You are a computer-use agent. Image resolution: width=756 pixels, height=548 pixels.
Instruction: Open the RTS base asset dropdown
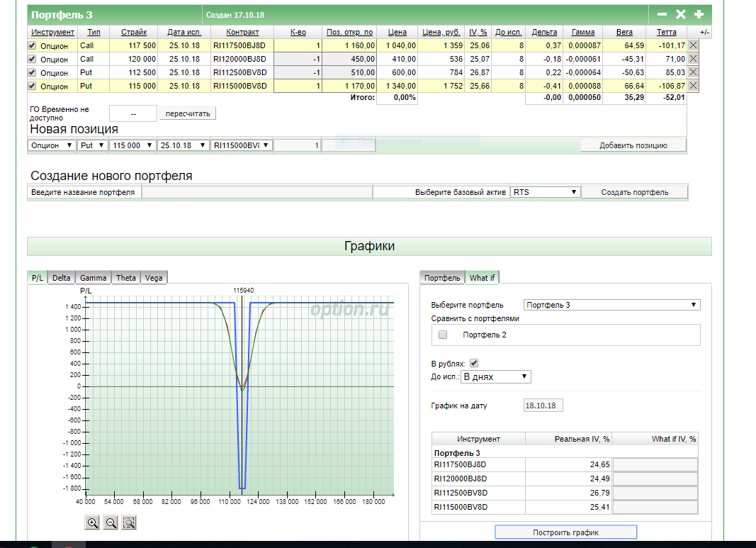pos(545,192)
